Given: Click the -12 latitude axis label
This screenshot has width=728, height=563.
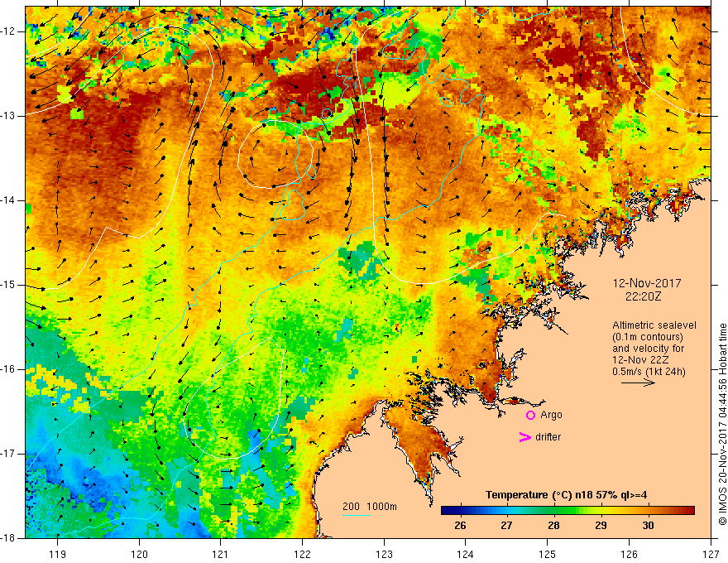Looking at the screenshot, I should coord(8,31).
